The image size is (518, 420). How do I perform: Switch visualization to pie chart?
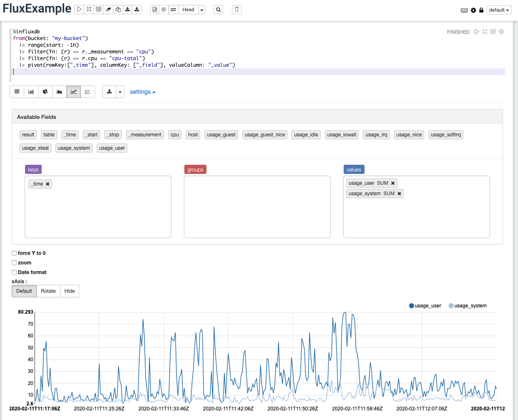(45, 92)
